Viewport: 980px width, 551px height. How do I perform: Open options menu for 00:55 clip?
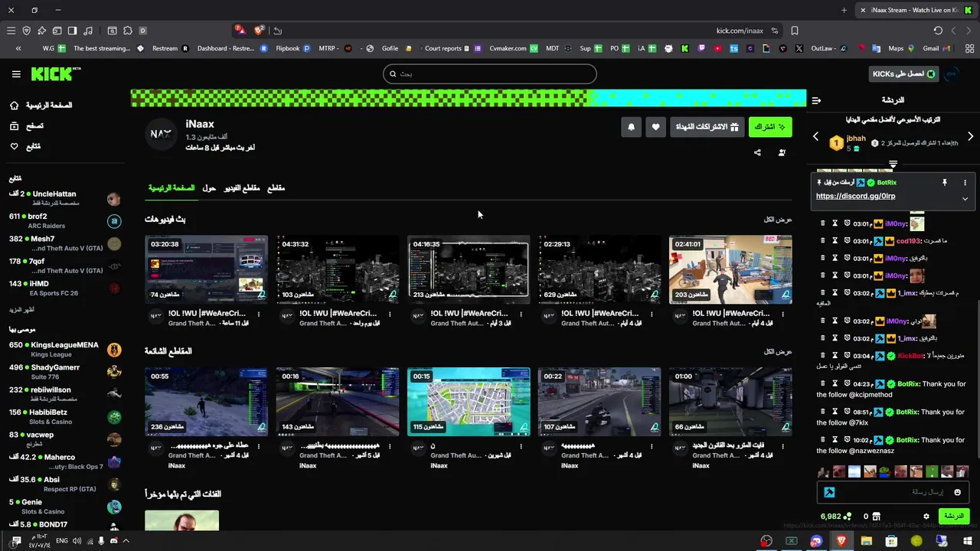click(259, 446)
